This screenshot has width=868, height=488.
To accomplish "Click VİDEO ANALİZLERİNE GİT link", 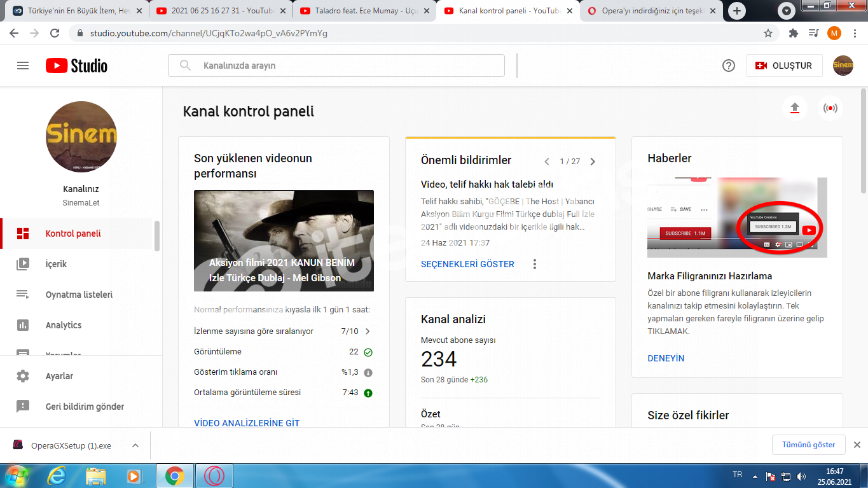I will (x=247, y=423).
